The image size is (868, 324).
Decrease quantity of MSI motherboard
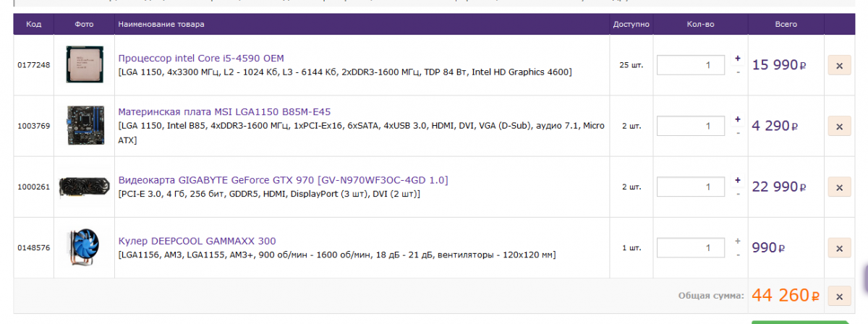pyautogui.click(x=738, y=133)
